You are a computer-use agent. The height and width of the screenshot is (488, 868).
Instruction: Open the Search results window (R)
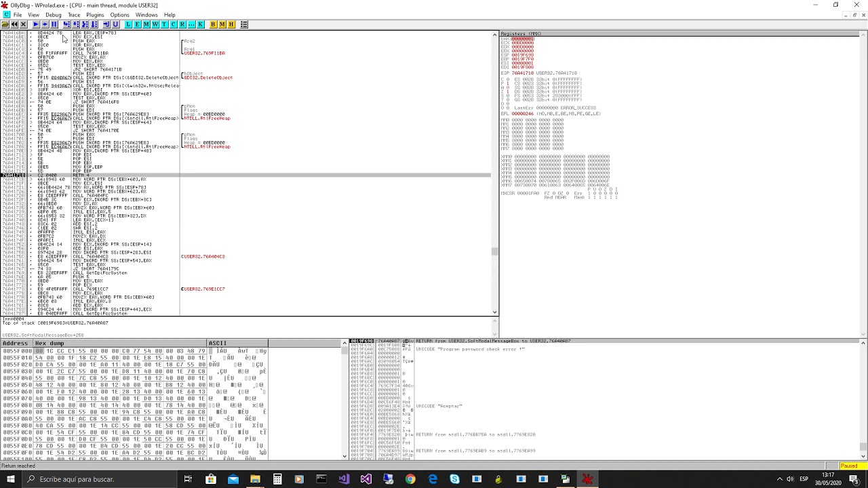click(182, 24)
